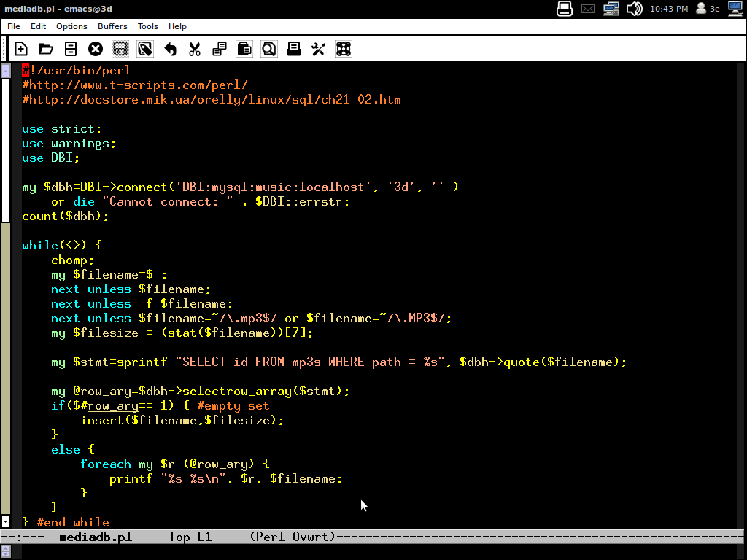This screenshot has height=560, width=747.
Task: Expand the Tools menu
Action: (147, 26)
